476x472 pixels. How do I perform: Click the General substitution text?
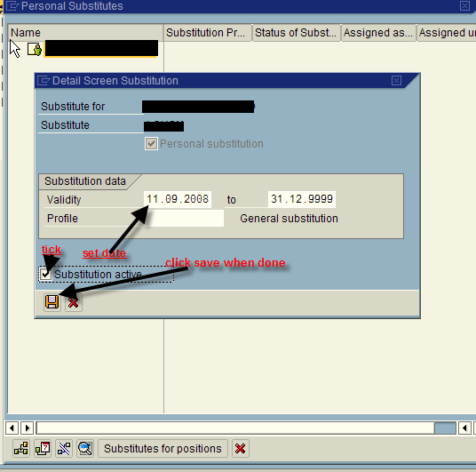(x=289, y=218)
